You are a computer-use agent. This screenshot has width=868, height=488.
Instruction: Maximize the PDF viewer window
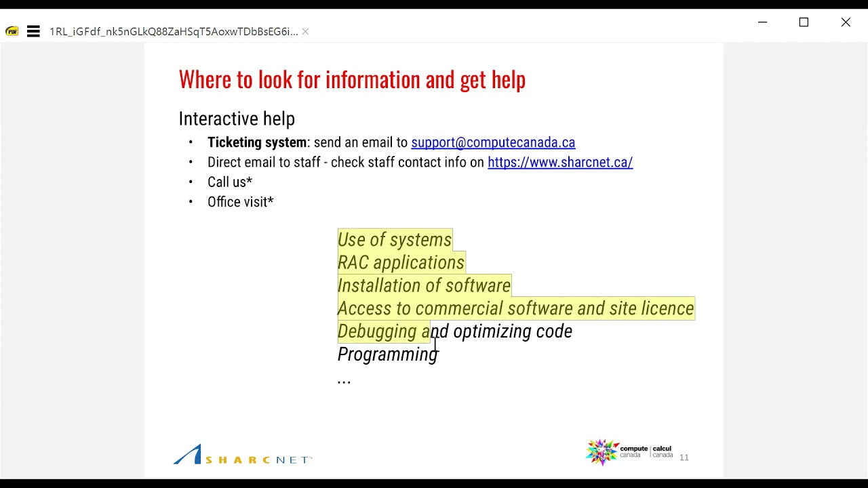point(804,22)
